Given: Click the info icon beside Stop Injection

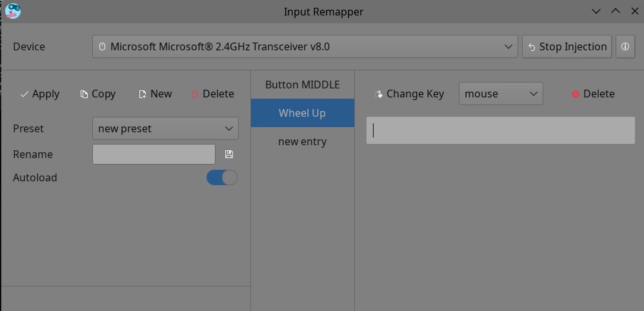Looking at the screenshot, I should 625,46.
